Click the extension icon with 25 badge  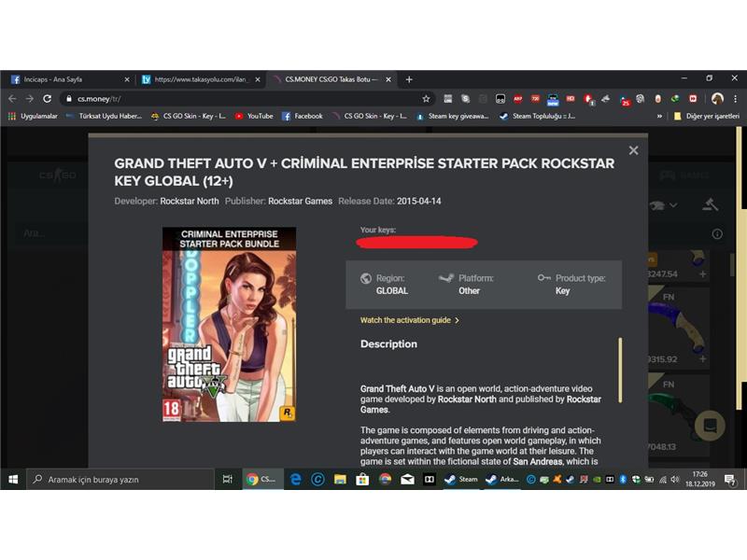pyautogui.click(x=625, y=100)
